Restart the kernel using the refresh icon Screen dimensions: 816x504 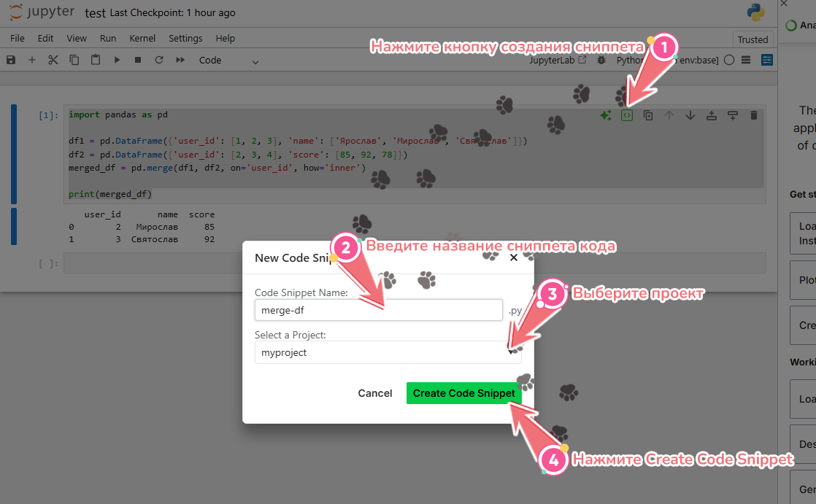point(158,61)
